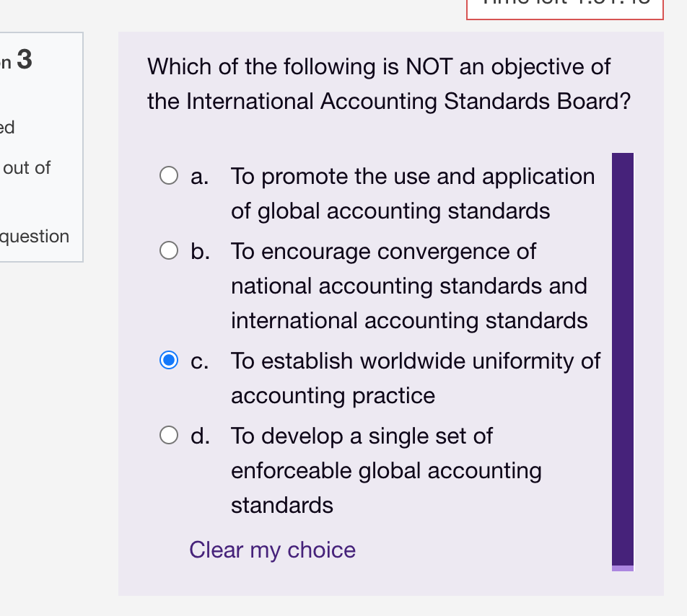Click the 'c.' option letter label
Viewport: 687px width, 616px height.
point(200,361)
